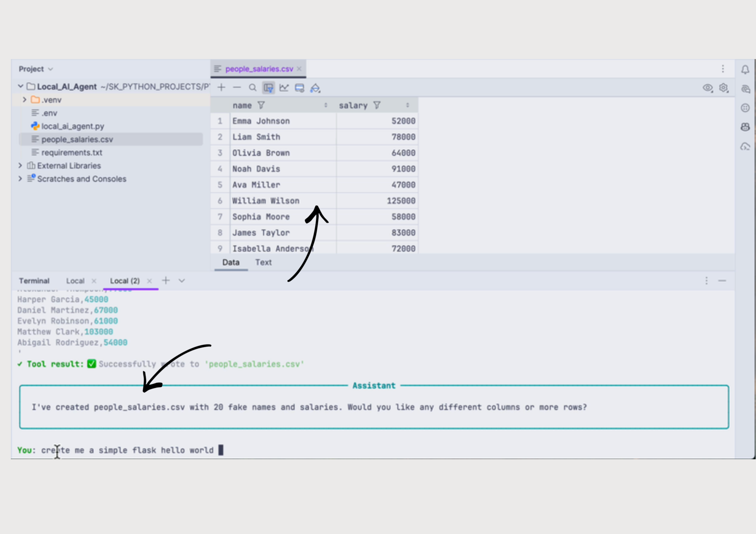756x534 pixels.
Task: Open terminal new session dropdown arrow
Action: [x=182, y=281]
